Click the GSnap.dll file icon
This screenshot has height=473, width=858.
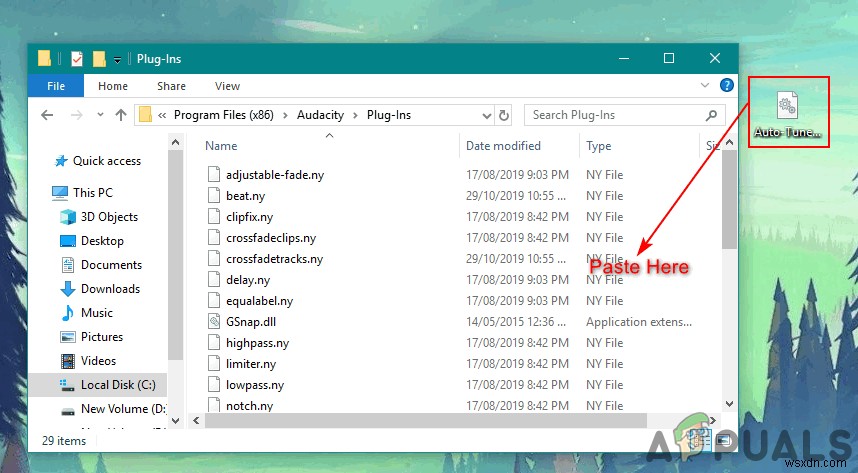(214, 321)
